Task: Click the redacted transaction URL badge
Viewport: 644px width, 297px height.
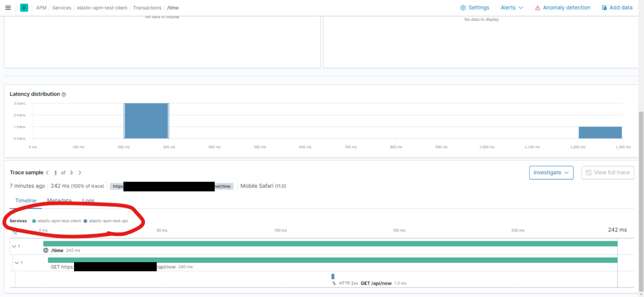Action: tap(172, 186)
